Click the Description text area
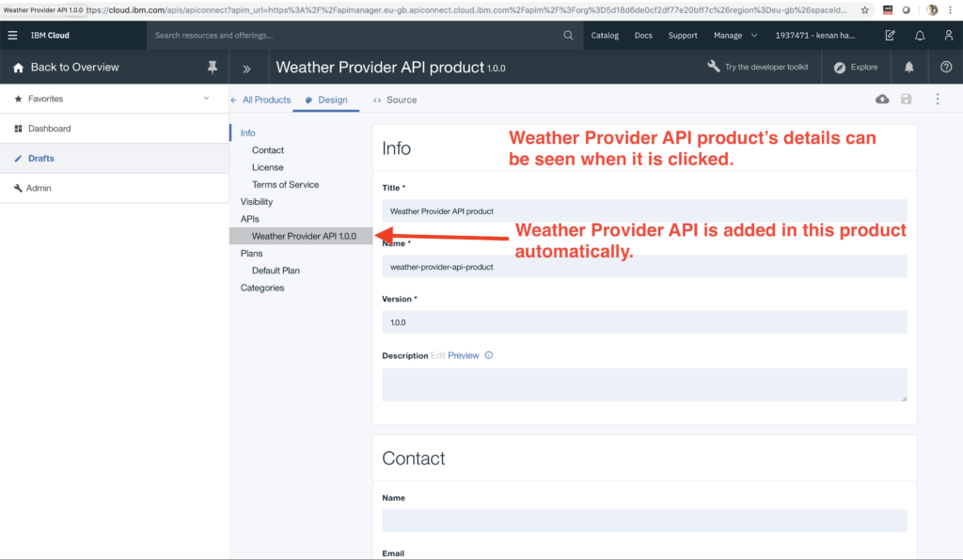Viewport: 963px width, 560px height. (x=644, y=385)
